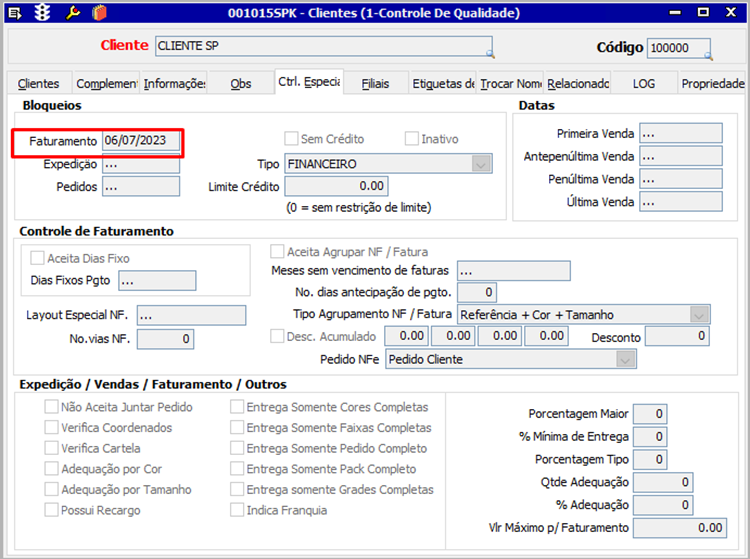Check Entrega Somente Cores Completas

click(237, 407)
